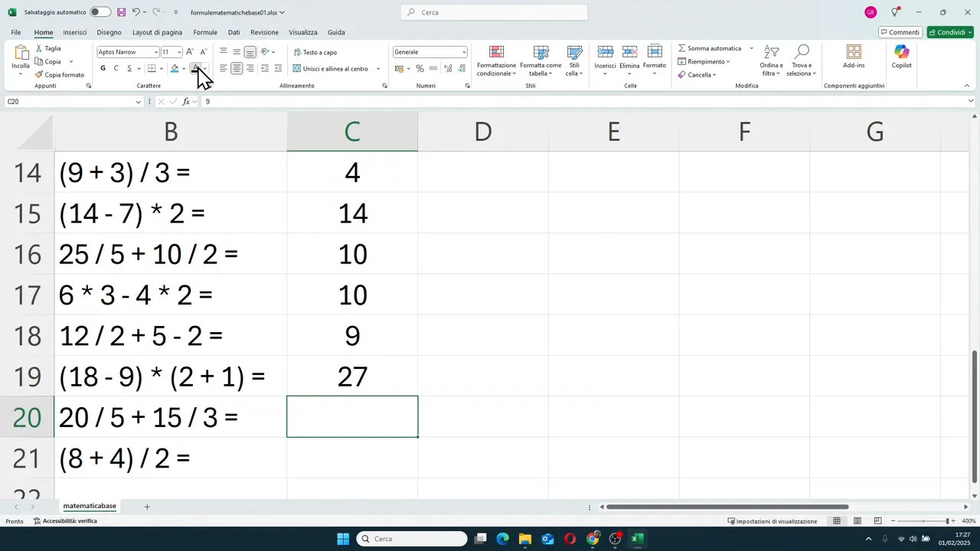The width and height of the screenshot is (980, 551).
Task: Open Stili cella gallery
Action: (x=574, y=60)
